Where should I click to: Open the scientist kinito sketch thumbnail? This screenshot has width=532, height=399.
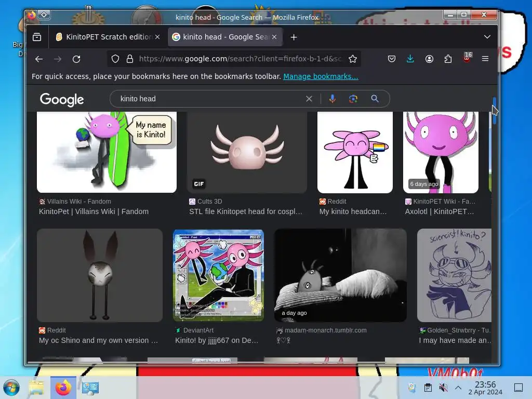click(454, 275)
